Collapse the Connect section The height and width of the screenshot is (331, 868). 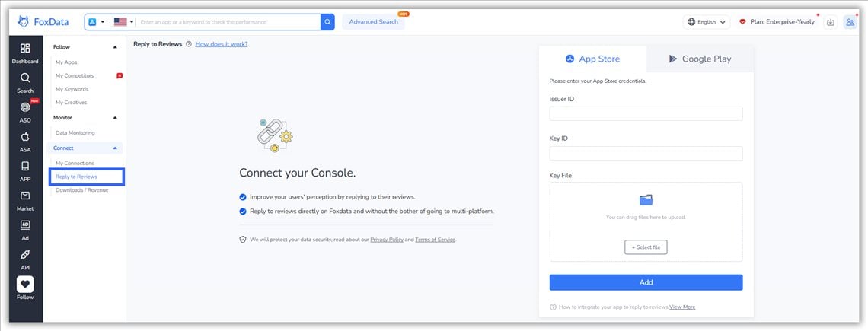coord(115,148)
